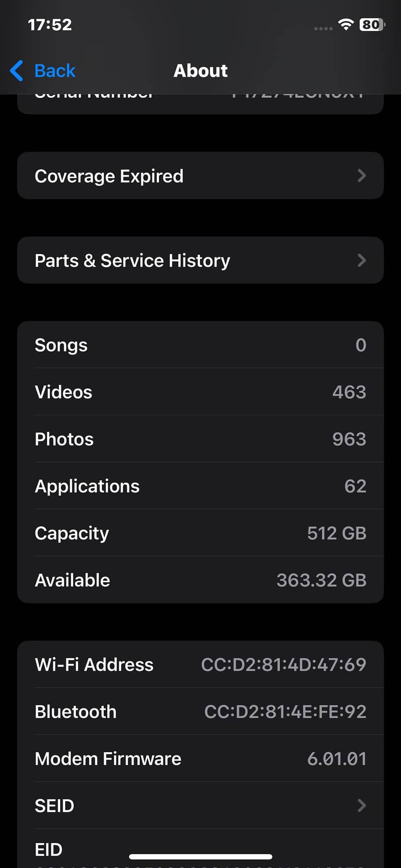Screen dimensions: 401x868
Task: Tap the Bluetooth address row
Action: tap(200, 712)
